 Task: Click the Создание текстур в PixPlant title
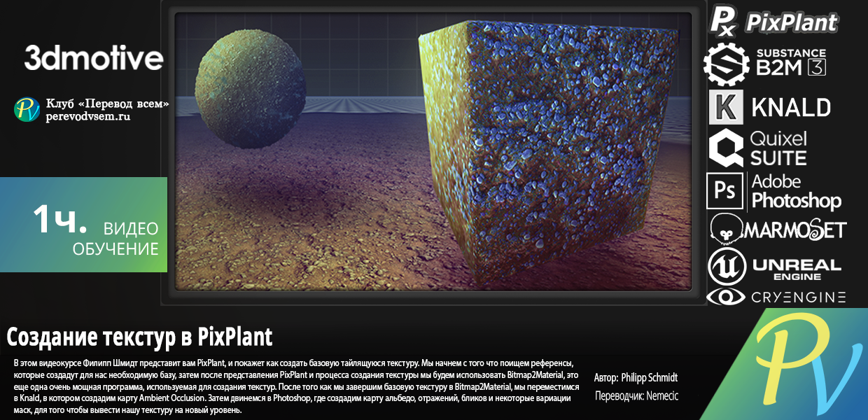point(139,337)
